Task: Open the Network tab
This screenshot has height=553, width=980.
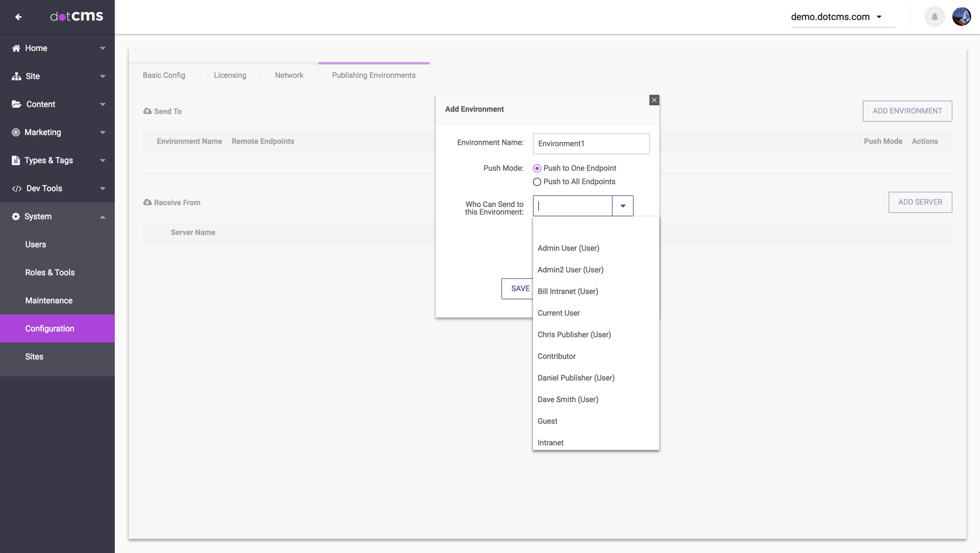Action: pyautogui.click(x=289, y=75)
